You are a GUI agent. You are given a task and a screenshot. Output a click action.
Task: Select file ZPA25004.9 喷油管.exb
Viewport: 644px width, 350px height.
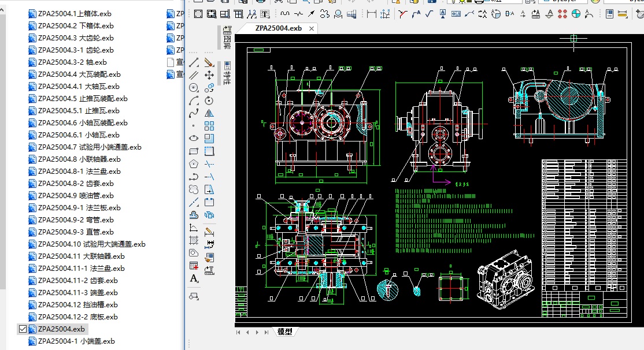pos(76,195)
